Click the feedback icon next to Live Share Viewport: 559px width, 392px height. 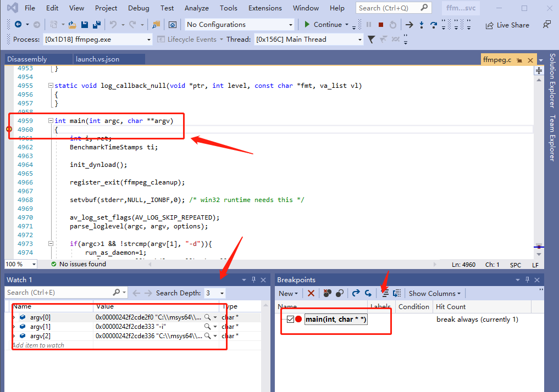coord(546,25)
